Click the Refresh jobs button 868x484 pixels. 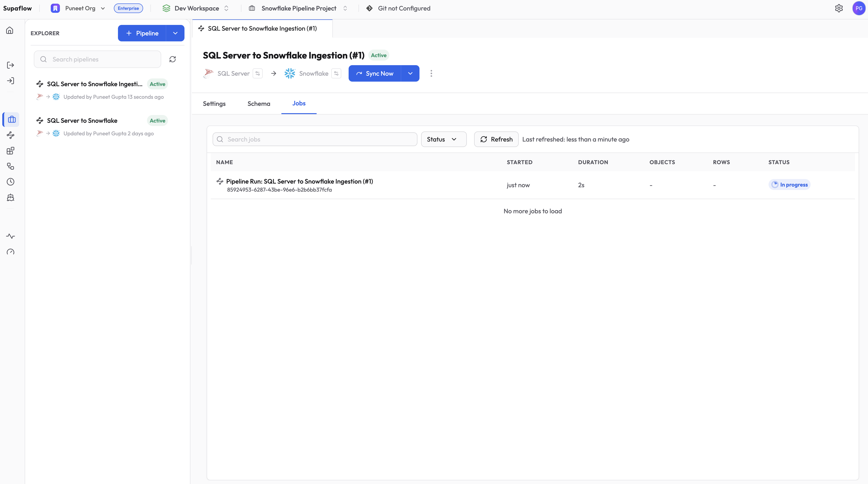(496, 139)
